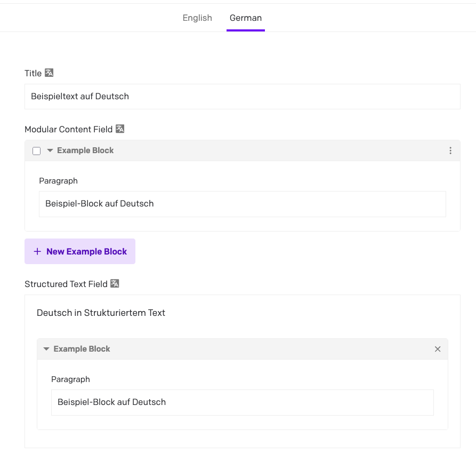Click translation icon next to Structured Text Field
Image resolution: width=476 pixels, height=461 pixels.
pos(115,283)
